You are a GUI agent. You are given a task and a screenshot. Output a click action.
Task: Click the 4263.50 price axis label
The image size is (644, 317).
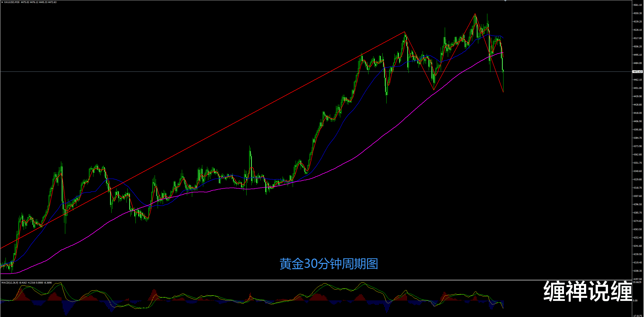(637, 229)
